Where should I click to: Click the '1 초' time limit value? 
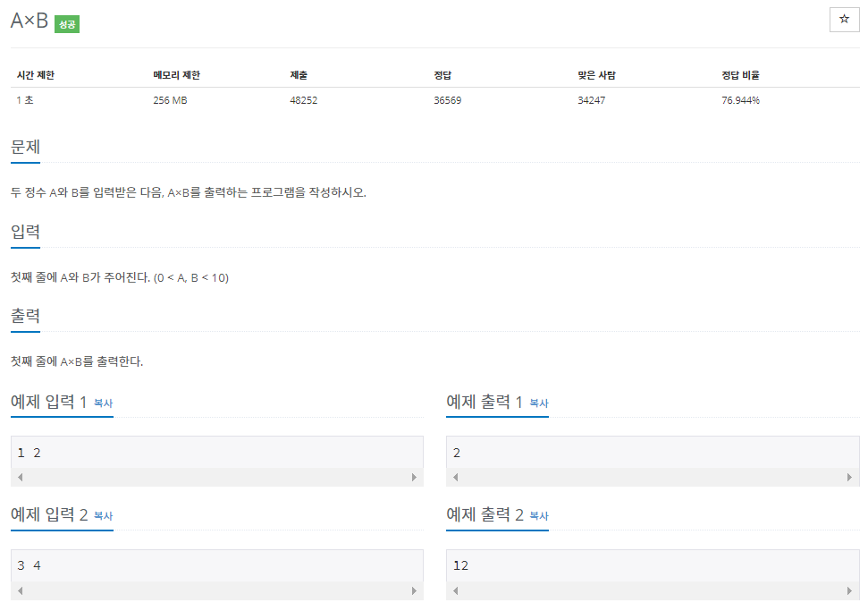(25, 100)
